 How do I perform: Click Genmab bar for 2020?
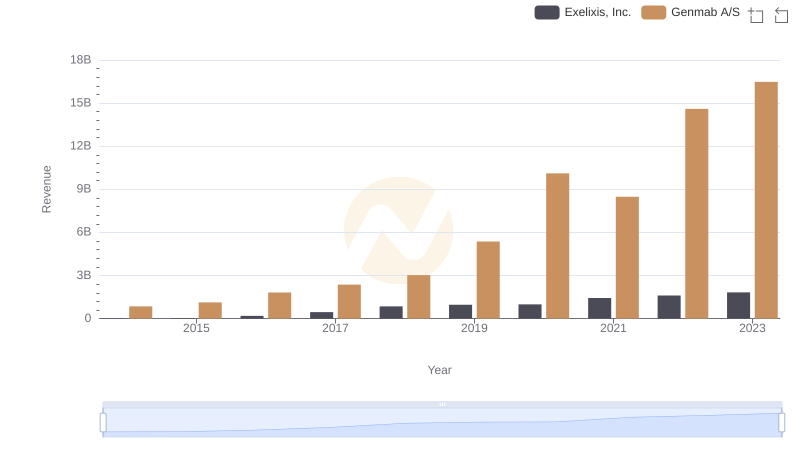click(558, 246)
